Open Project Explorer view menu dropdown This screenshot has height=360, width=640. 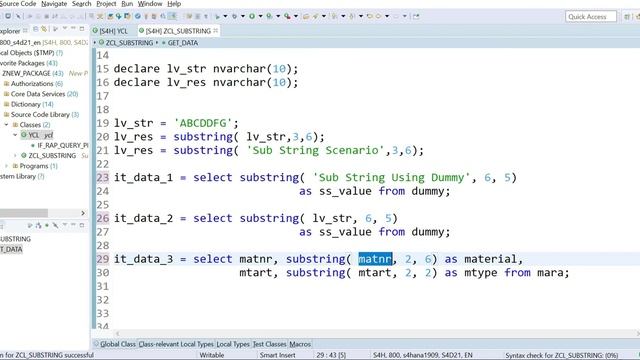click(64, 28)
